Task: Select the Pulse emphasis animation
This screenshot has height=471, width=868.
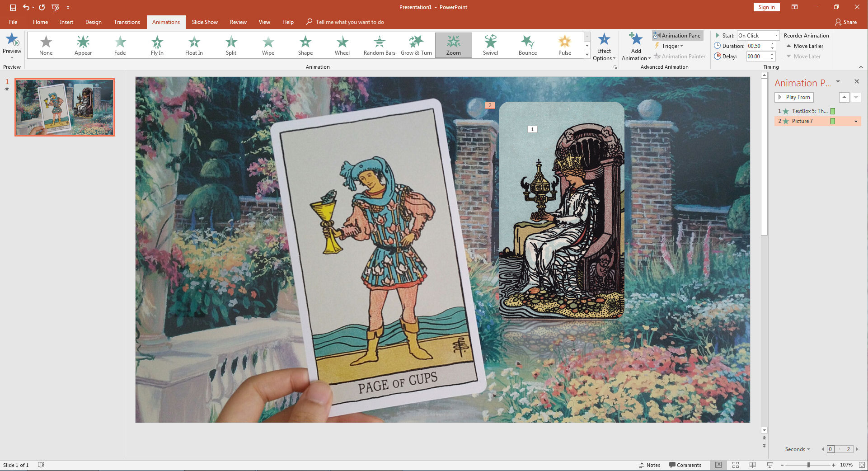Action: tap(564, 45)
